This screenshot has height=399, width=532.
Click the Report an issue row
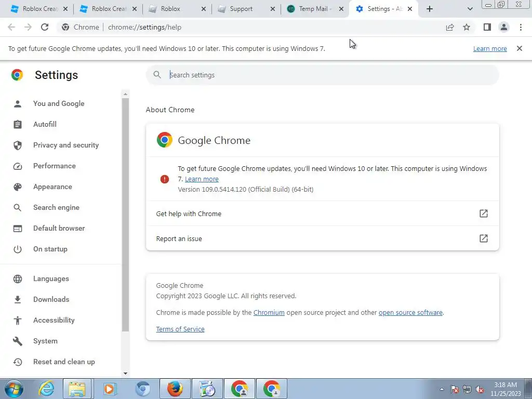pyautogui.click(x=322, y=238)
